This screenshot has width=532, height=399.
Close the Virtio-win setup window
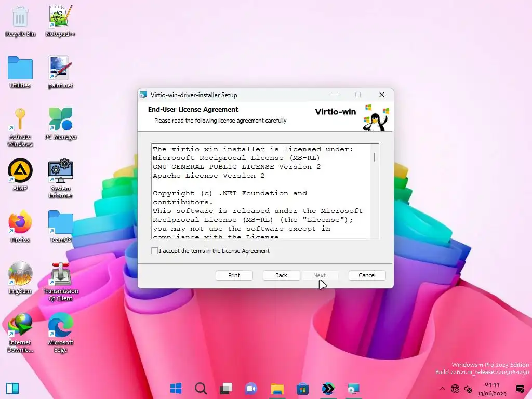pos(382,95)
